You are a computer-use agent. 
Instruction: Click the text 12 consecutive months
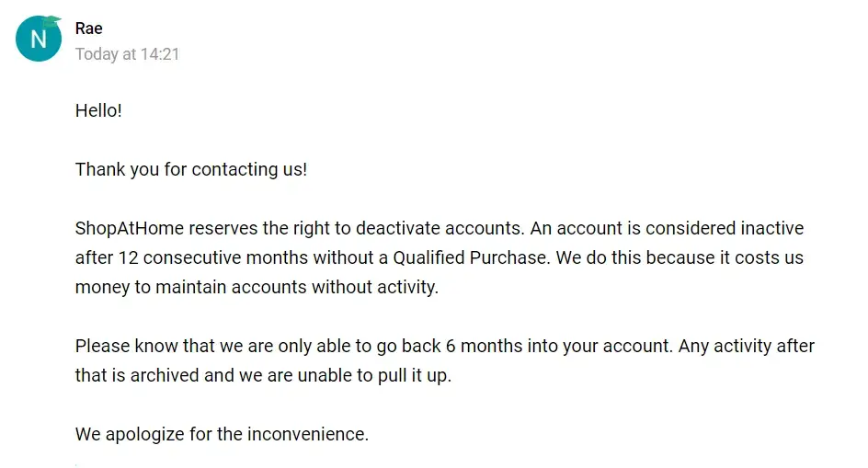[x=209, y=257]
